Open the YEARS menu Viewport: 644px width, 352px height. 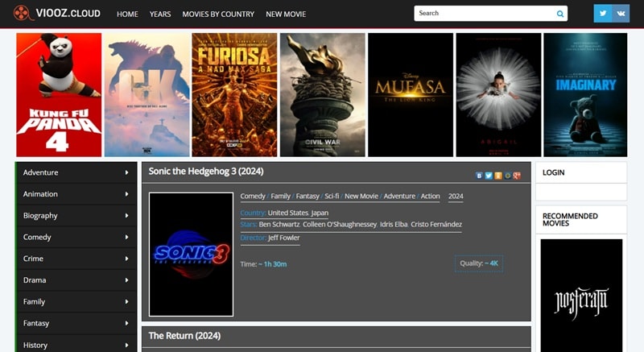(160, 14)
